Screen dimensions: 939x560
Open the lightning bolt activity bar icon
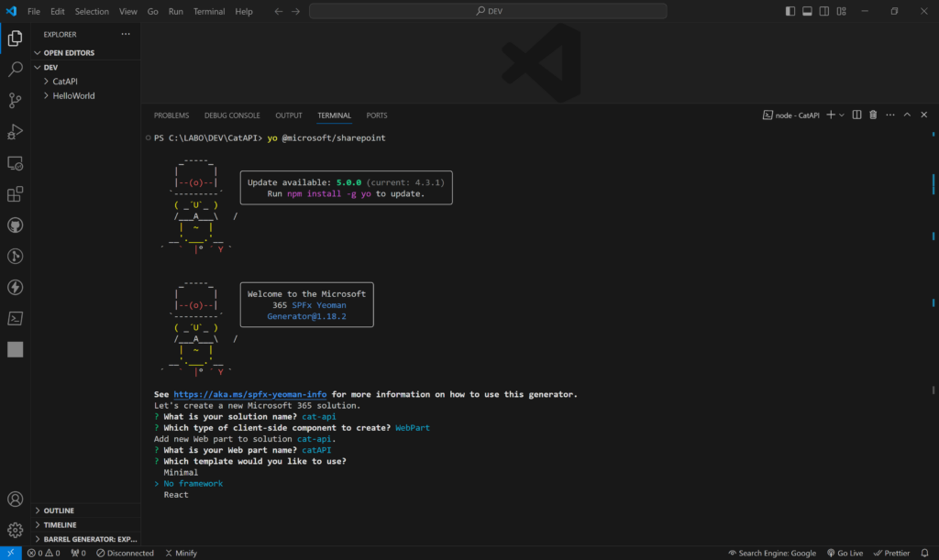coord(15,288)
